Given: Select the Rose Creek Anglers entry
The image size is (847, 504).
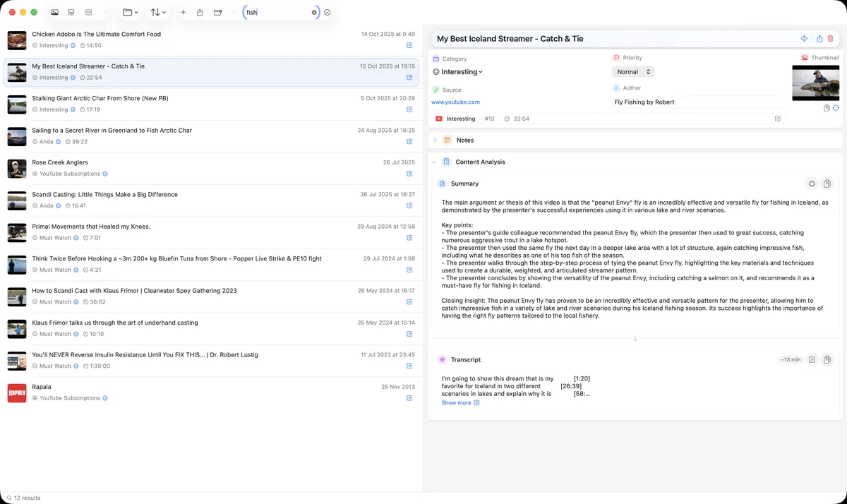Looking at the screenshot, I should (x=211, y=168).
